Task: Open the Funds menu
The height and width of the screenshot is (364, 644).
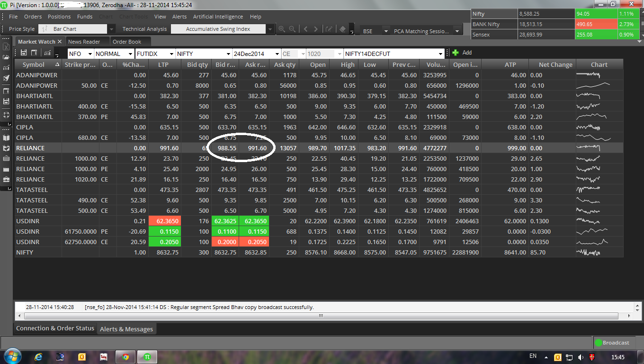Action: pos(85,17)
